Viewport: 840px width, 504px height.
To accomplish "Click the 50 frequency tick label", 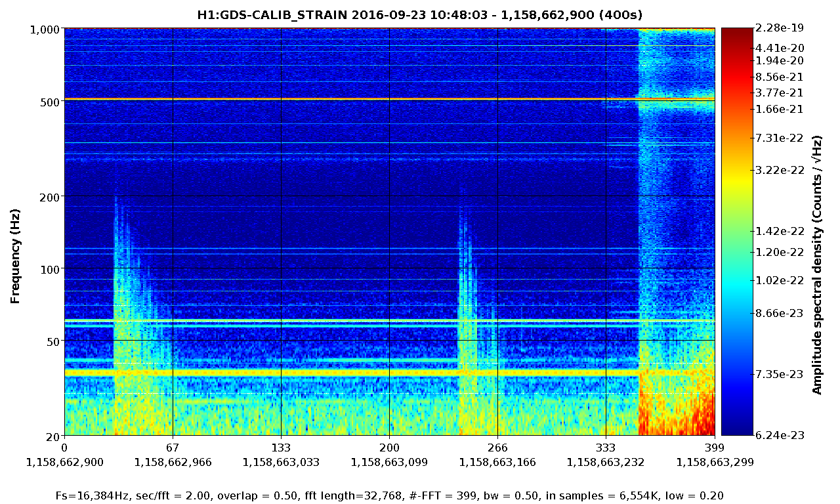I will point(53,341).
